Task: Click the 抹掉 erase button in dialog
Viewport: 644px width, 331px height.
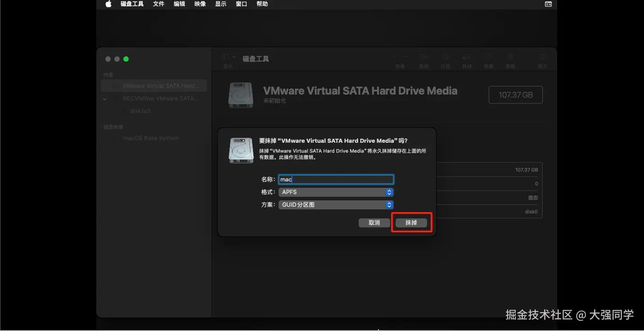Action: [411, 223]
